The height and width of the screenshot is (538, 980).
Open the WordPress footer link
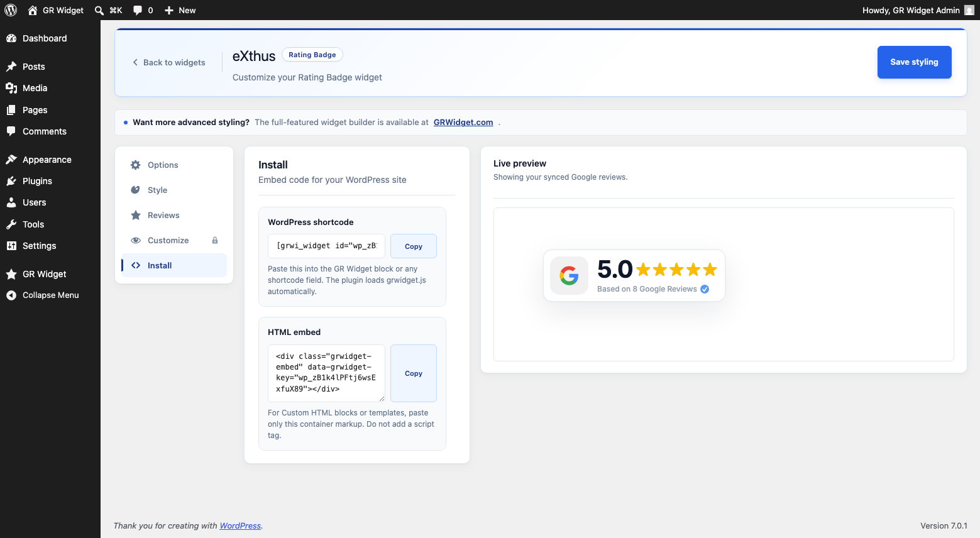point(240,526)
